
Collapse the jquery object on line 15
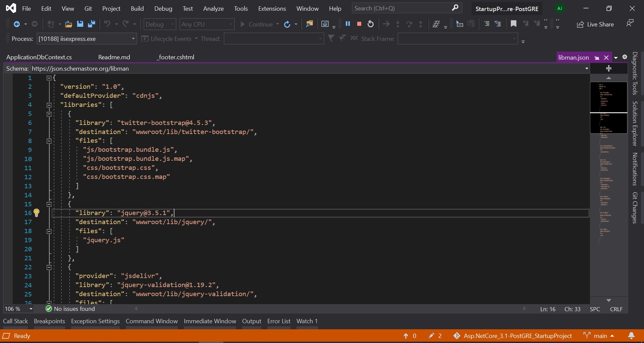click(x=49, y=204)
